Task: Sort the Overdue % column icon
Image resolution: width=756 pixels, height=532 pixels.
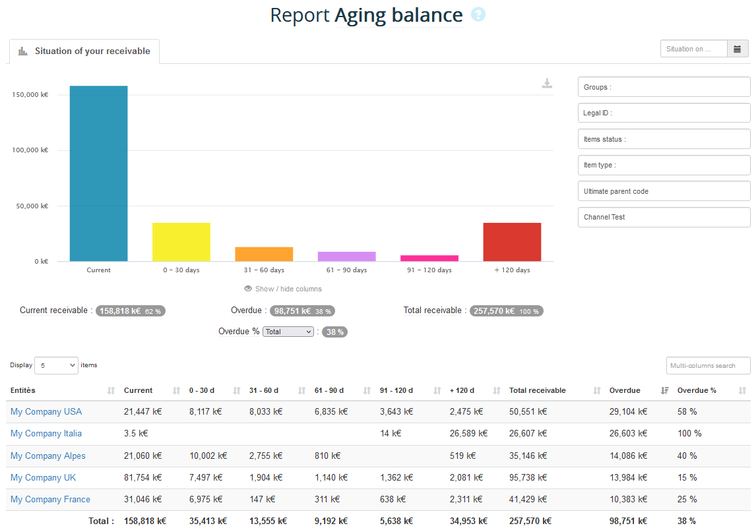Action: click(743, 391)
